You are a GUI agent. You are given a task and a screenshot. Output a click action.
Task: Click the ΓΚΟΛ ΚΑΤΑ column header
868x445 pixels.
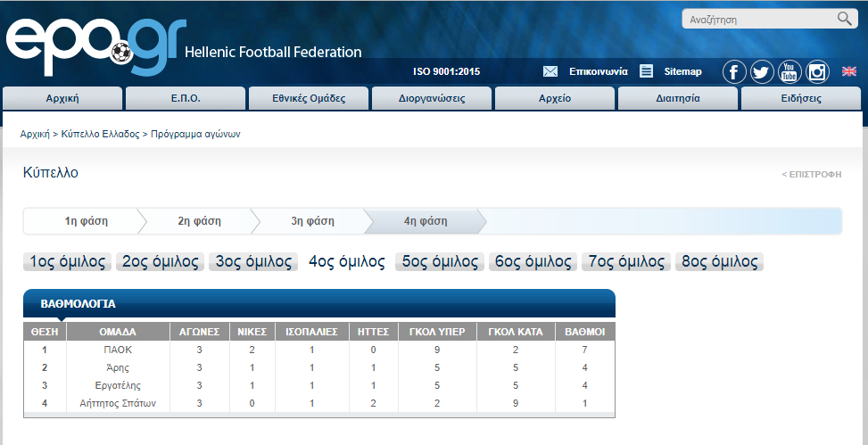(516, 332)
